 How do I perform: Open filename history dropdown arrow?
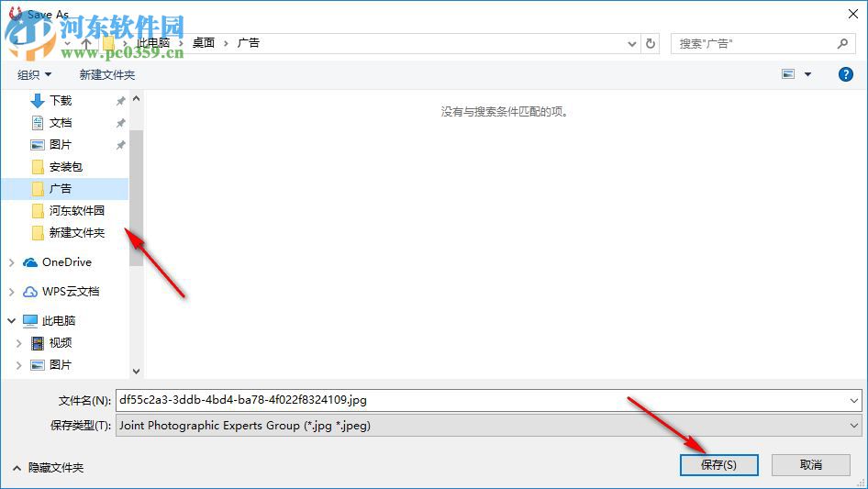853,400
